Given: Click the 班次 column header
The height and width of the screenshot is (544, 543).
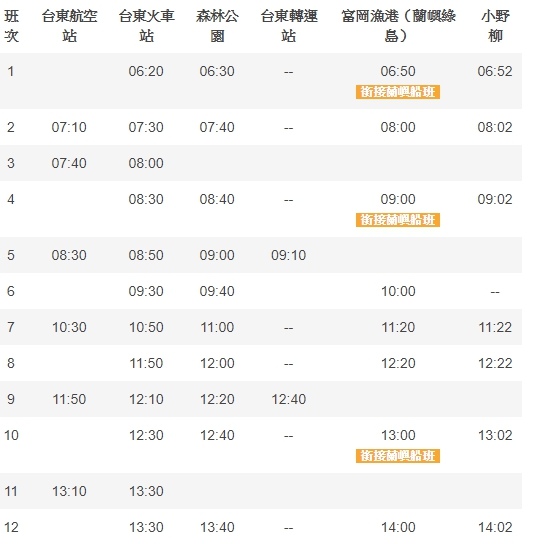Looking at the screenshot, I should [11, 26].
